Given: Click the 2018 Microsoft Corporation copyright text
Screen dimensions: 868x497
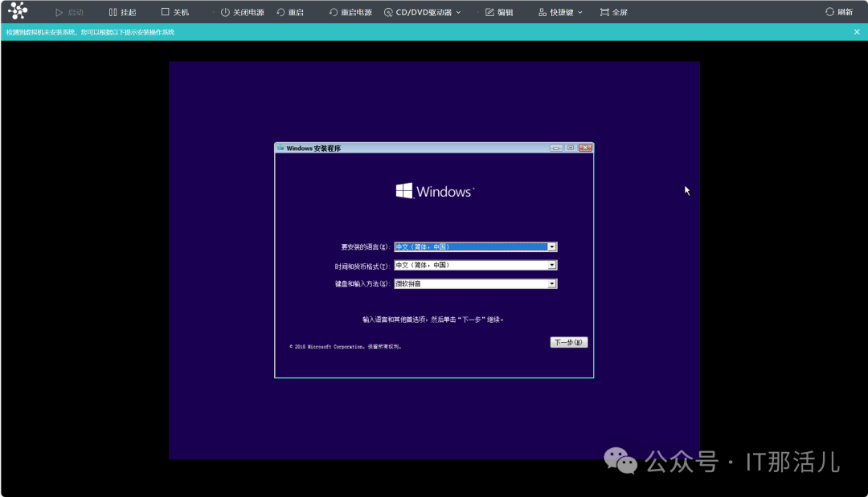Looking at the screenshot, I should point(346,347).
